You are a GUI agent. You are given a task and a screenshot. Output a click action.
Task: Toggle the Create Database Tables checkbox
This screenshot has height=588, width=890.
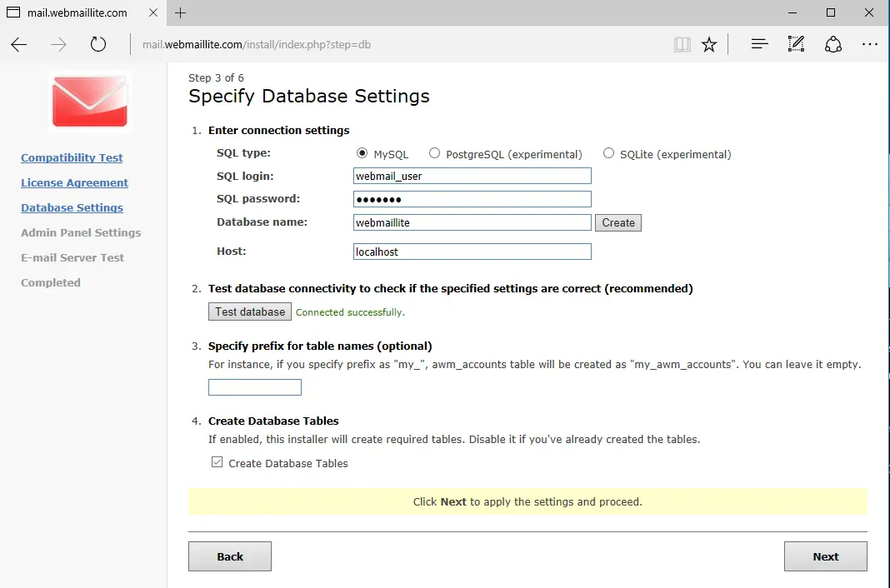(217, 462)
